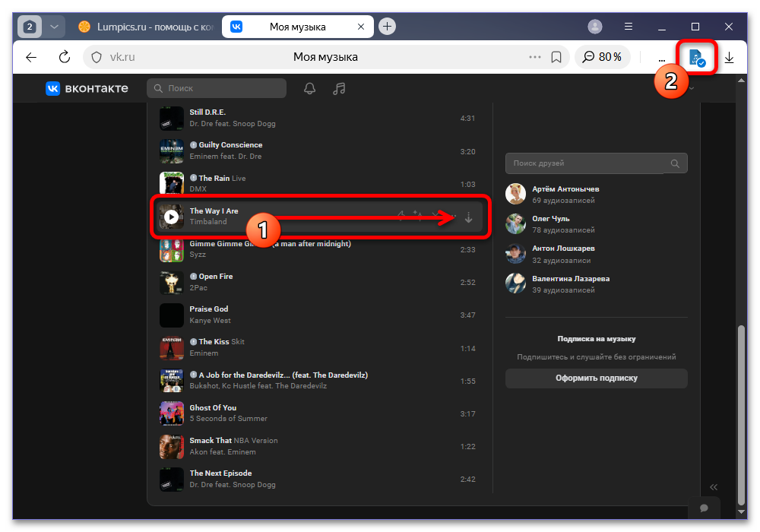Viewport: 760px width, 532px height.
Task: Click the Оформить подписку button
Action: (596, 378)
